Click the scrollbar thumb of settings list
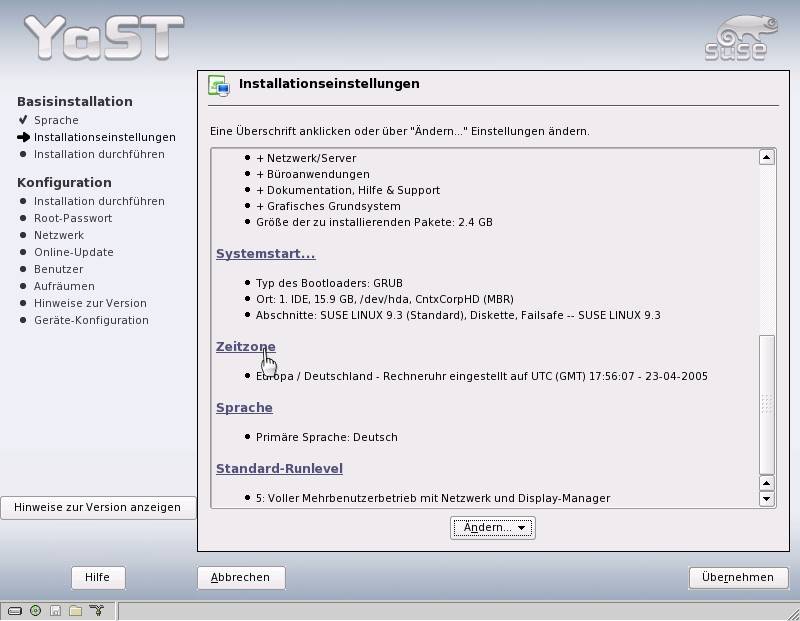The image size is (800, 621). [766, 405]
